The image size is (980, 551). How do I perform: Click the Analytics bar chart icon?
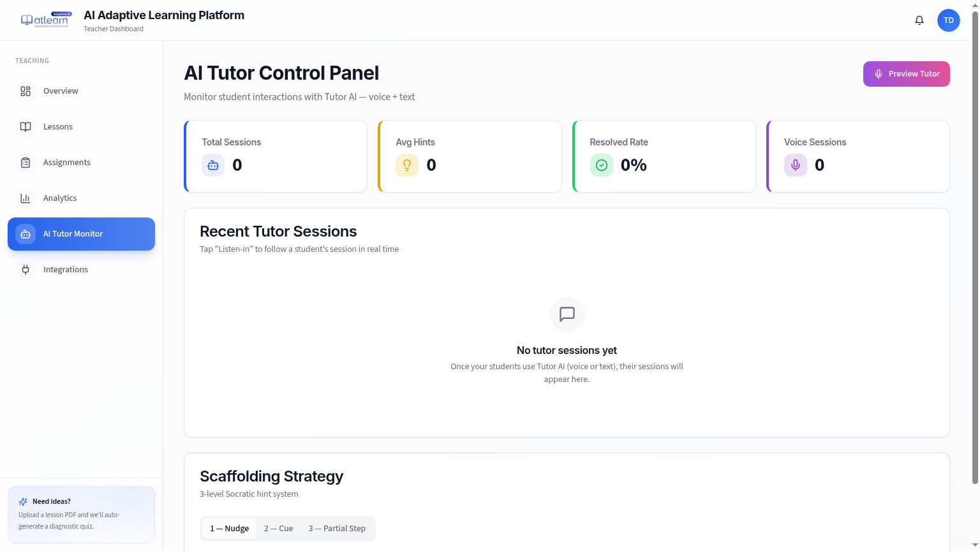tap(26, 198)
